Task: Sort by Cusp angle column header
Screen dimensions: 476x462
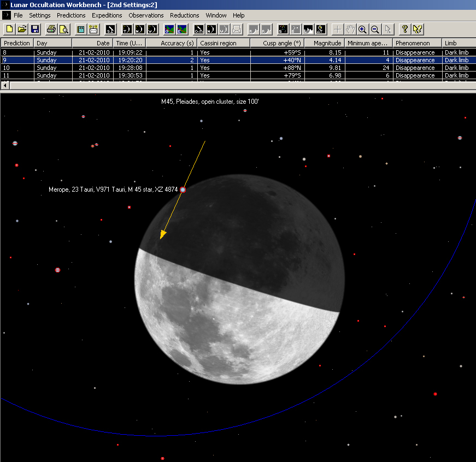Action: (278, 43)
